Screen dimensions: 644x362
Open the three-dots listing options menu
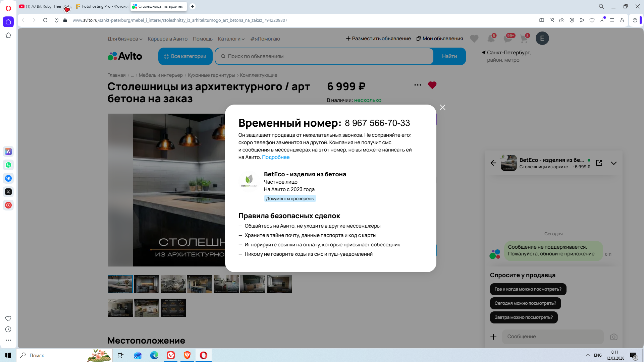pyautogui.click(x=418, y=85)
